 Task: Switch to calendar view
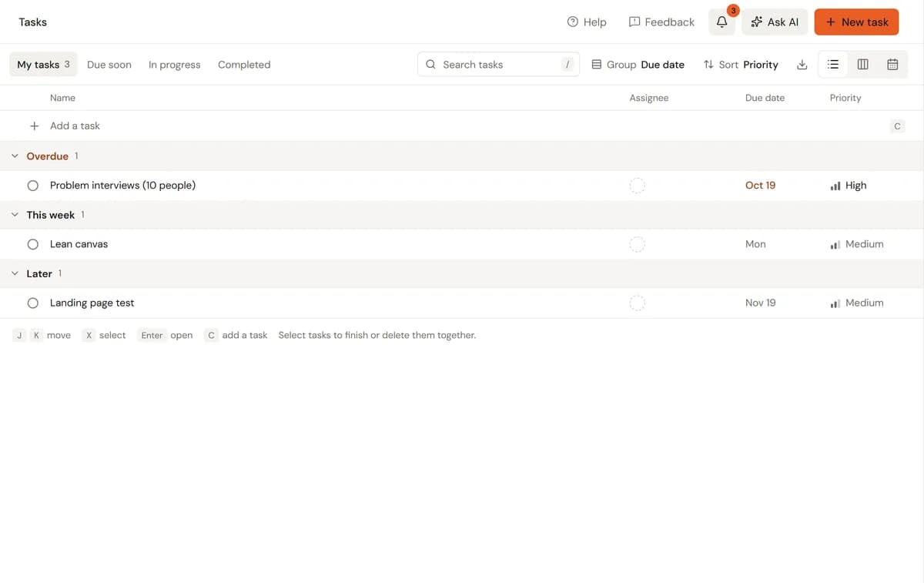click(892, 65)
